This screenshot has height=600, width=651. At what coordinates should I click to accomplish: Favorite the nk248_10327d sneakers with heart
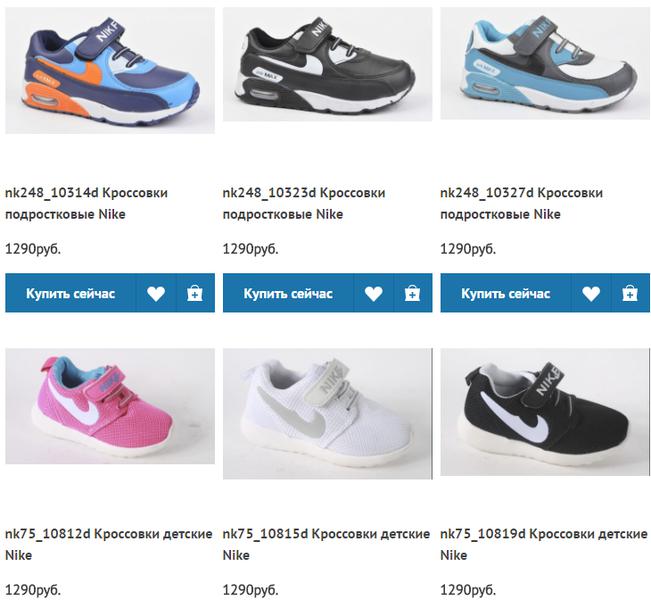pos(591,293)
